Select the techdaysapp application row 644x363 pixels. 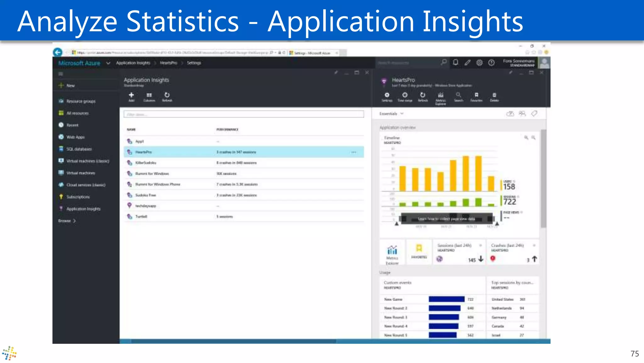coord(244,206)
